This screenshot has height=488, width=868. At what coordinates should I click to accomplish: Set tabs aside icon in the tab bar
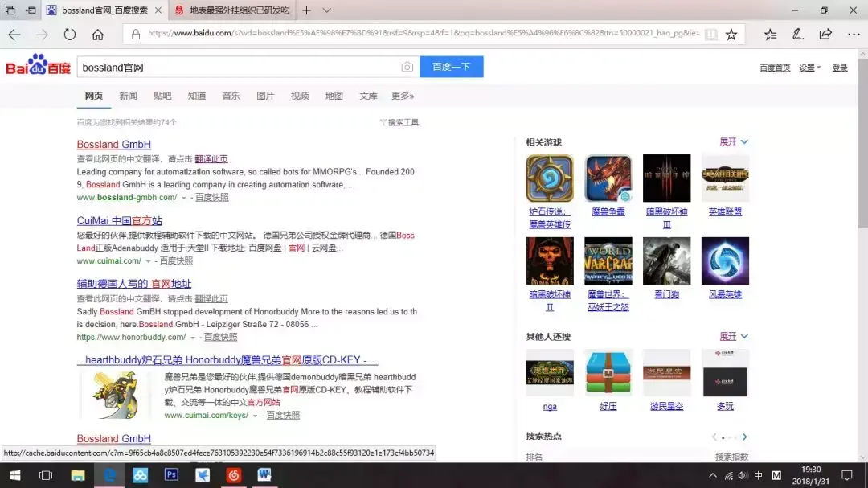(31, 10)
